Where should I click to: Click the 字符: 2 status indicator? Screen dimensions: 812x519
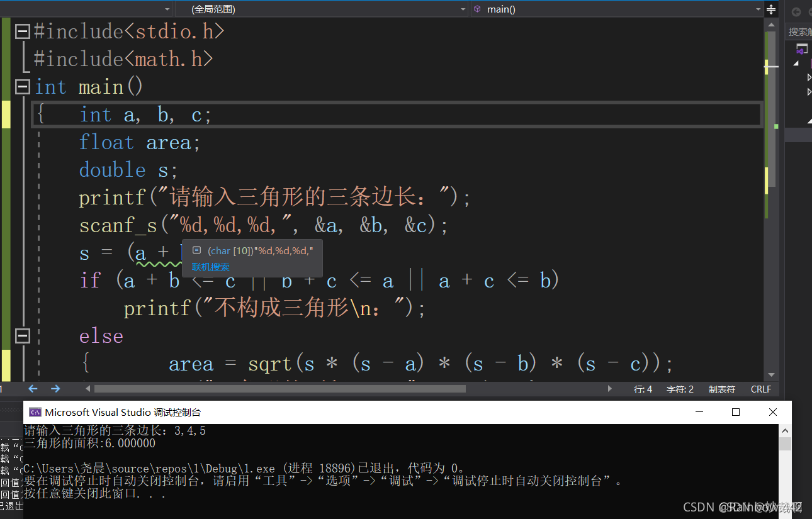click(680, 389)
